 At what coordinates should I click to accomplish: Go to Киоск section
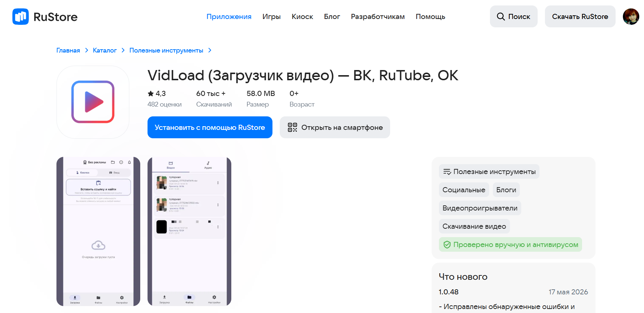click(302, 16)
